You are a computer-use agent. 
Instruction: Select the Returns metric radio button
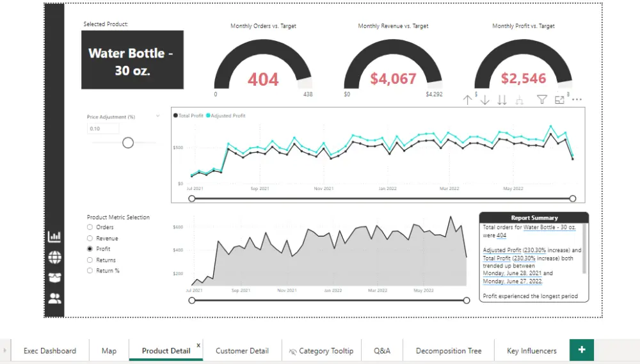[x=90, y=260]
